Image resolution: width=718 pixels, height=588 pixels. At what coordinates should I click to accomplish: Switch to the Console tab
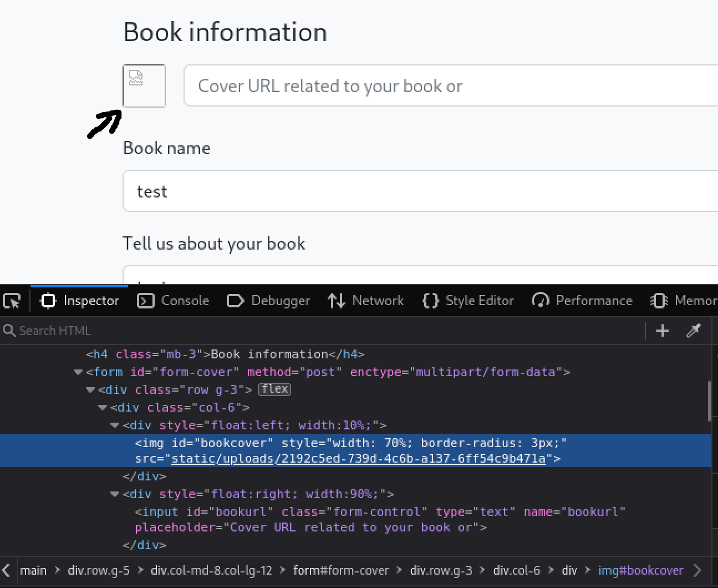coord(174,301)
